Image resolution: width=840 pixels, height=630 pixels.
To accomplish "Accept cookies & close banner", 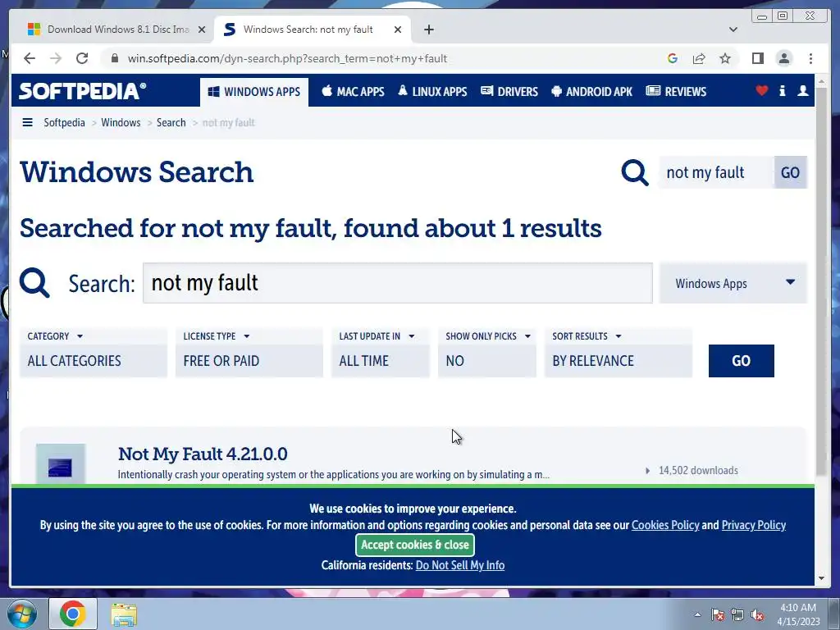I will (x=414, y=545).
